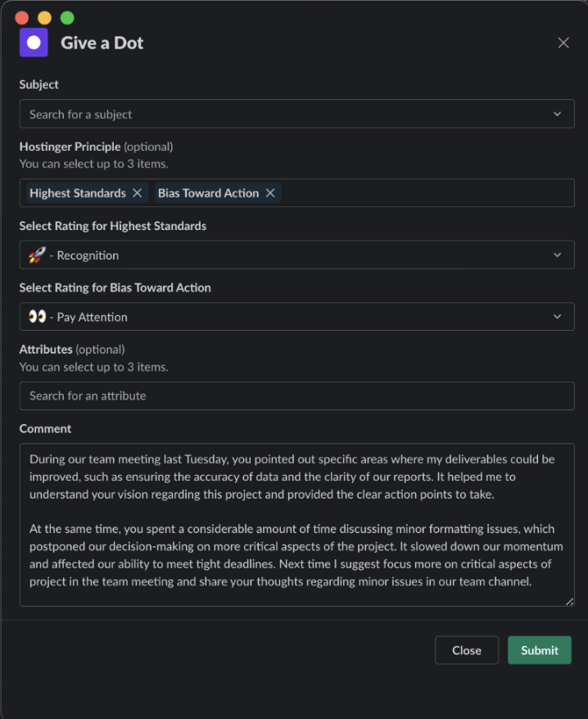The height and width of the screenshot is (719, 588).
Task: Click the Comment box resize handle
Action: point(570,602)
